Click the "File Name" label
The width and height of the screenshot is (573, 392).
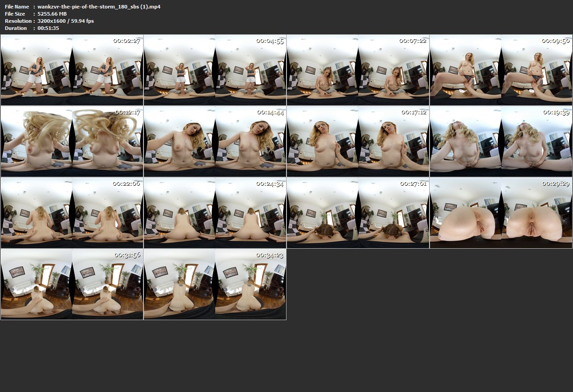point(17,7)
